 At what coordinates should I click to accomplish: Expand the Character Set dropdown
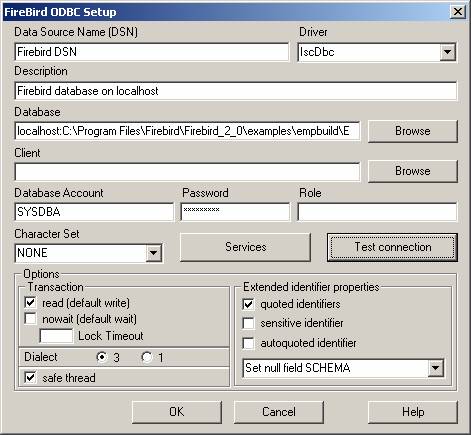point(153,253)
